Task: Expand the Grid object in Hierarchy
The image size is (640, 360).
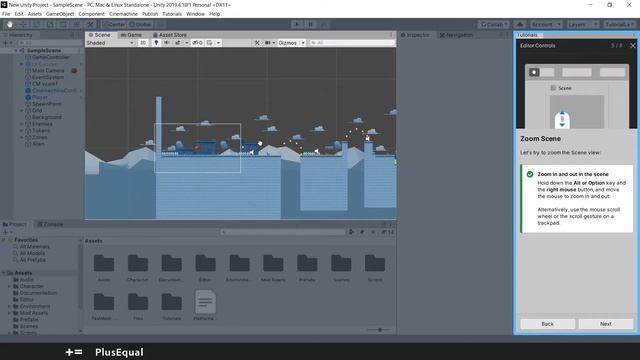Action: 22,111
